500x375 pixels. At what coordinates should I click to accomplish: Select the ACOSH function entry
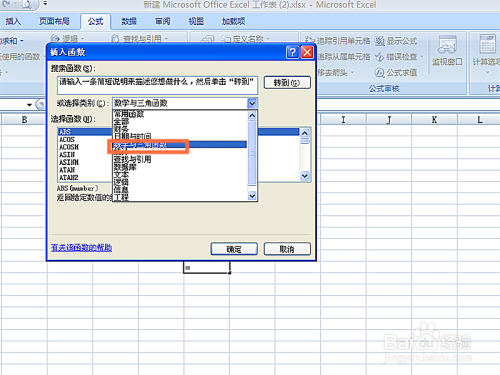point(85,147)
